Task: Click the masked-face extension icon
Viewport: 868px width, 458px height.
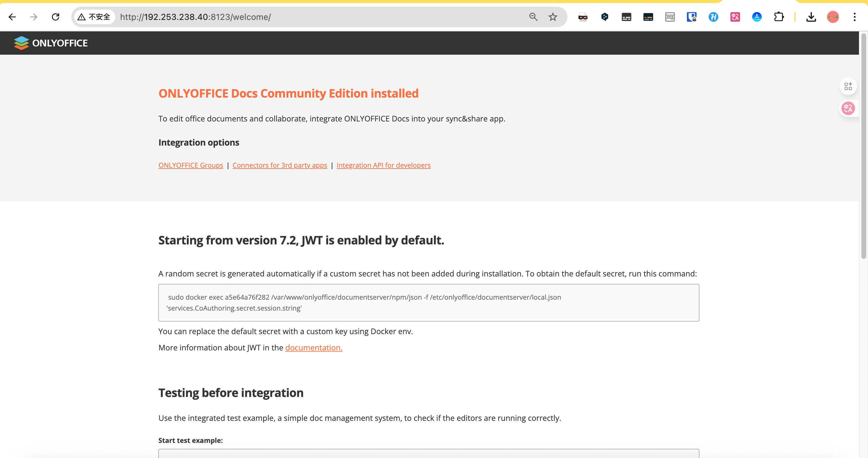Action: [583, 17]
